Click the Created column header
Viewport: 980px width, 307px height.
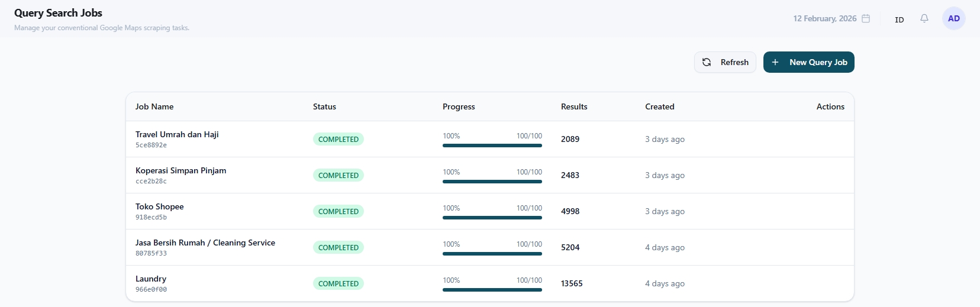660,106
